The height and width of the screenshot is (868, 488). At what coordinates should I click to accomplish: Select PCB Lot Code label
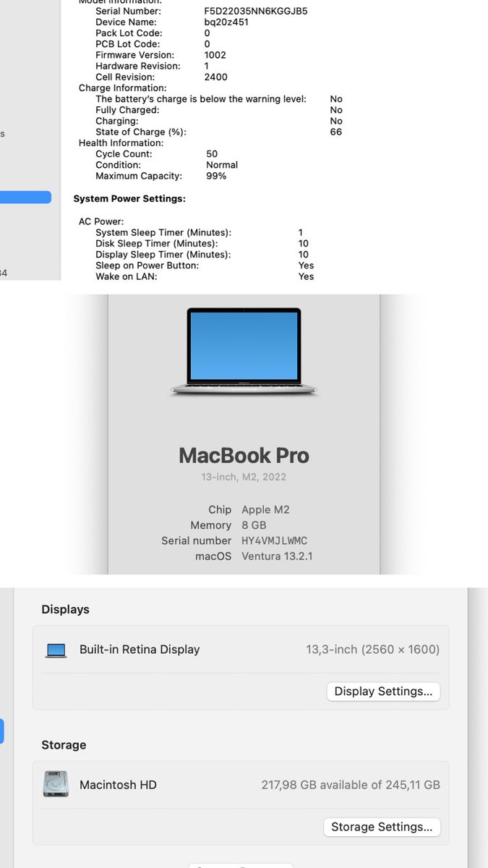tap(127, 44)
